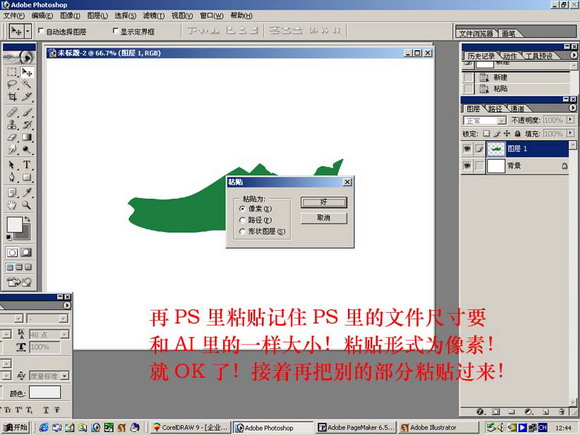Click the foreground color swatch
The width and height of the screenshot is (580, 435).
(15, 225)
